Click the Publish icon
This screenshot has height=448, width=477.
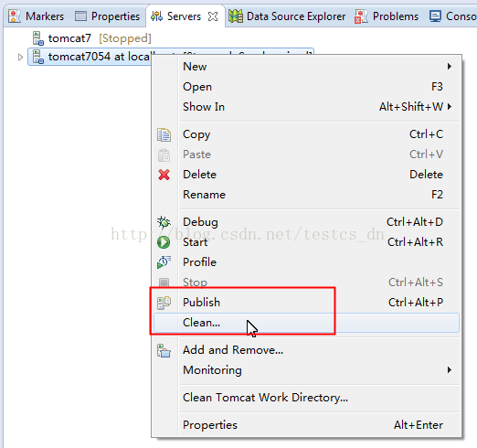pyautogui.click(x=164, y=303)
